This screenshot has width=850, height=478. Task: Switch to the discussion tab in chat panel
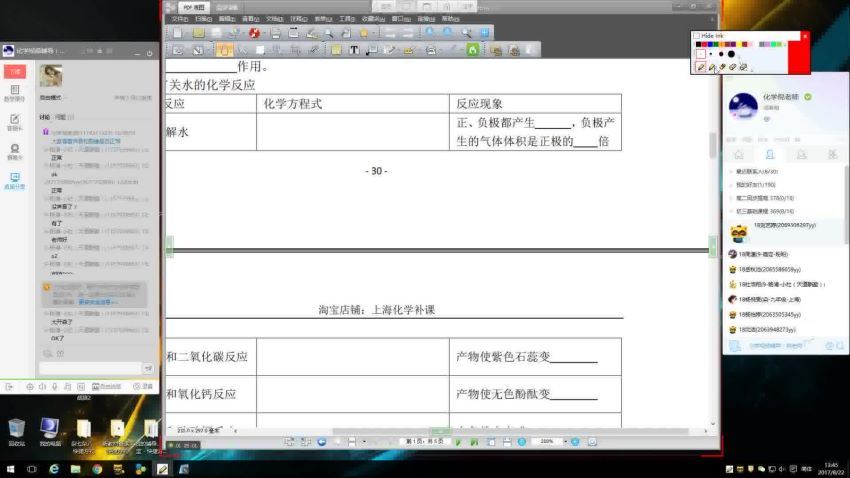pos(44,117)
